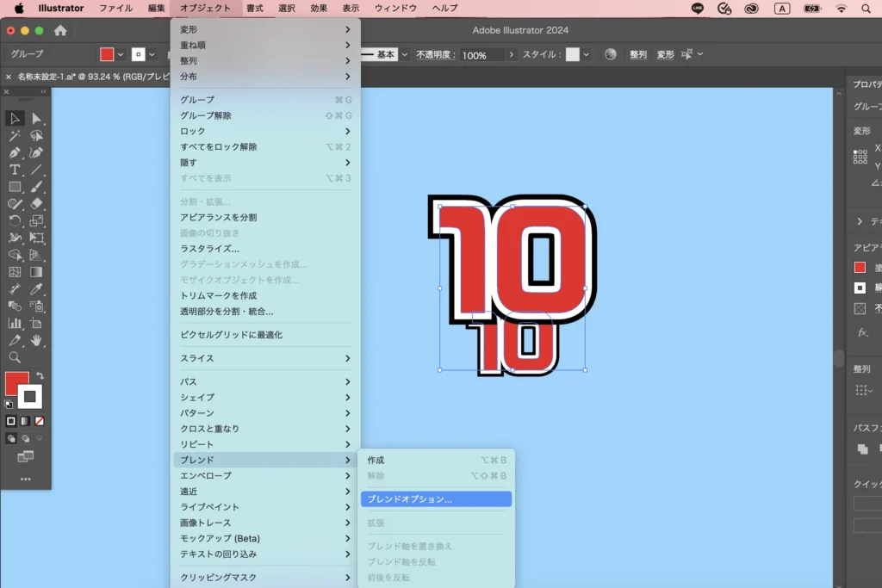This screenshot has width=882, height=588.
Task: Select the Type tool in the toolbar
Action: pyautogui.click(x=15, y=170)
